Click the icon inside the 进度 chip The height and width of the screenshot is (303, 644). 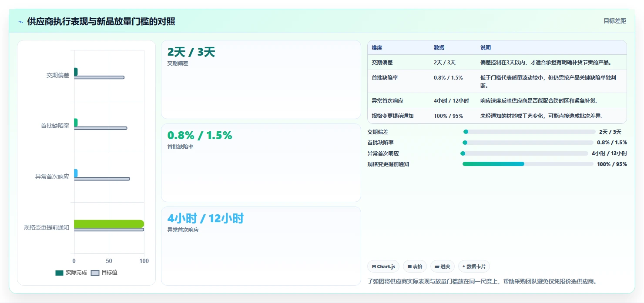pos(437,266)
